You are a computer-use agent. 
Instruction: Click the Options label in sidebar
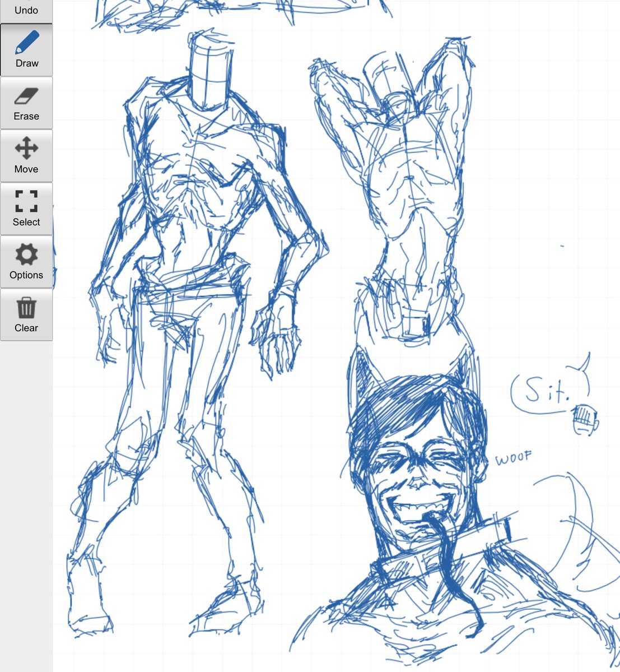(26, 275)
